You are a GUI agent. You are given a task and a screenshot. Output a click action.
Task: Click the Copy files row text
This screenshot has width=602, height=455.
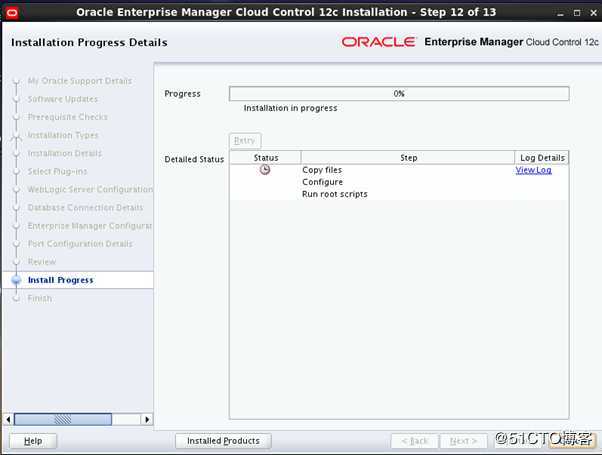pyautogui.click(x=322, y=170)
